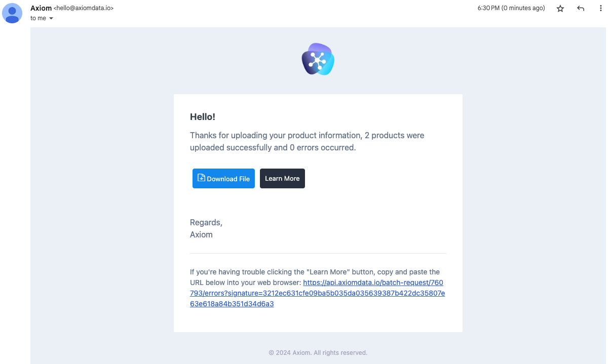Click the 2024 Axiom copyright footer
The height and width of the screenshot is (364, 612).
318,353
